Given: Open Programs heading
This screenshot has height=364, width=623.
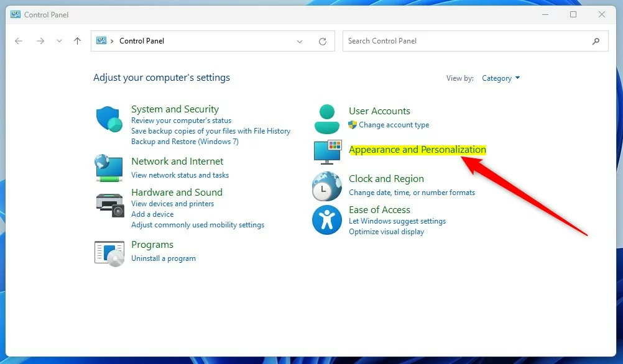Looking at the screenshot, I should (x=152, y=245).
